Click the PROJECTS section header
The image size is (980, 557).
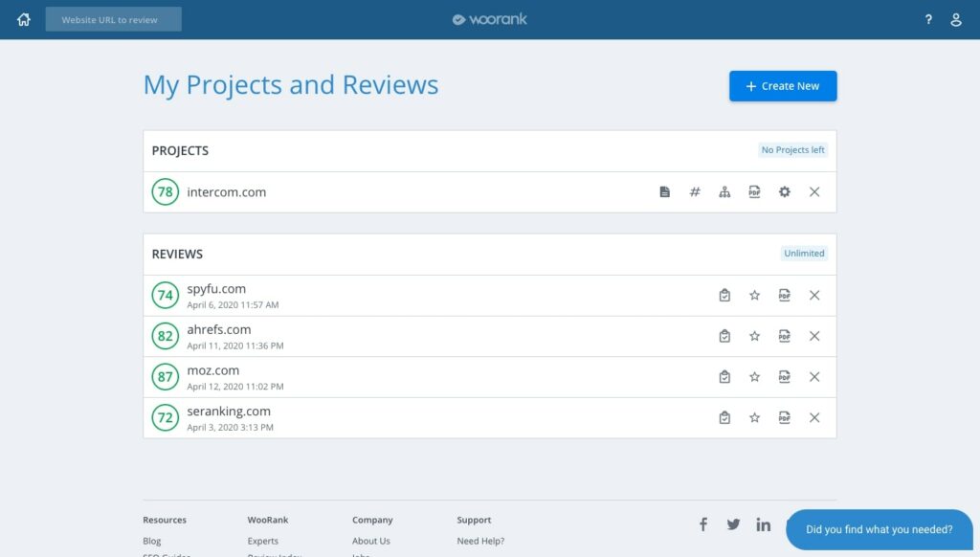coord(180,150)
